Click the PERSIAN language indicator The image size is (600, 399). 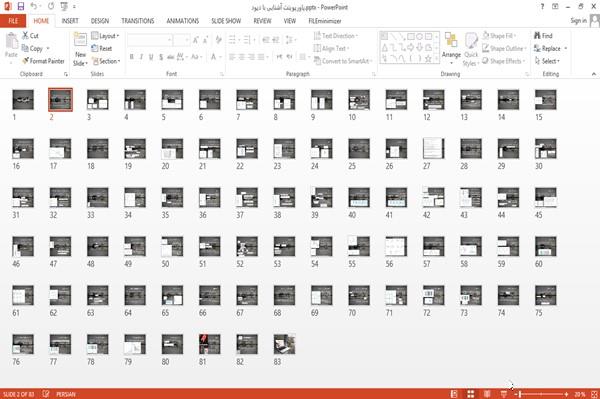click(x=66, y=394)
